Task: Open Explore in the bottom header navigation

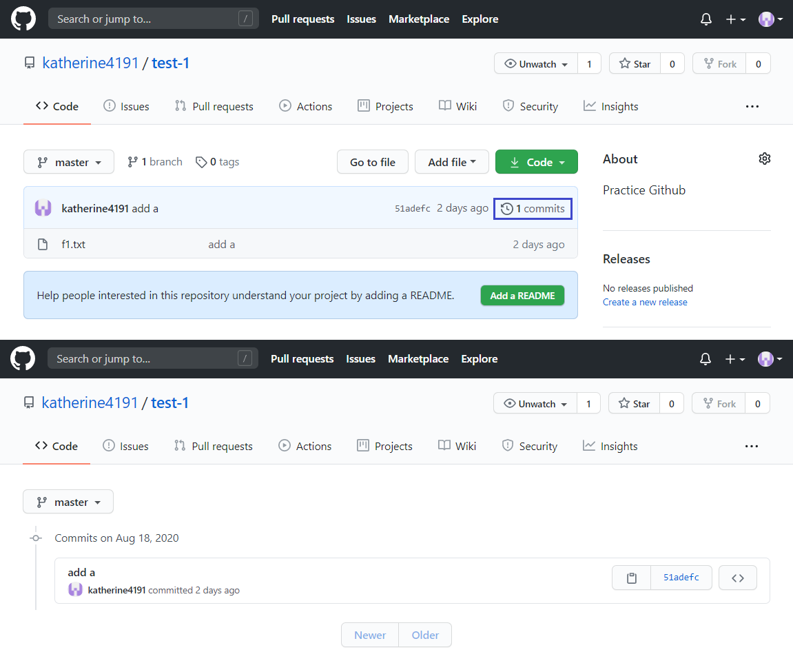Action: pos(480,359)
